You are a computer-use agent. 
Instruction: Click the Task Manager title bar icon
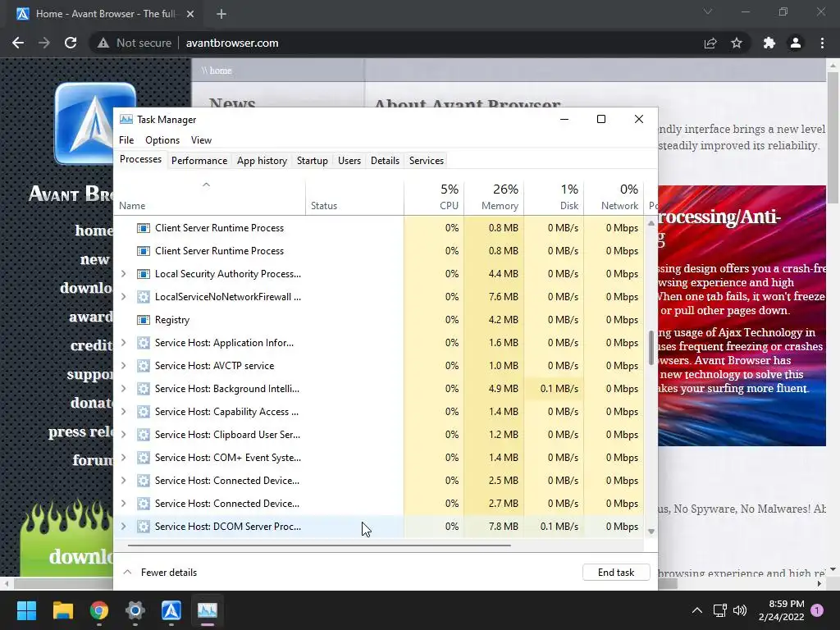click(126, 119)
